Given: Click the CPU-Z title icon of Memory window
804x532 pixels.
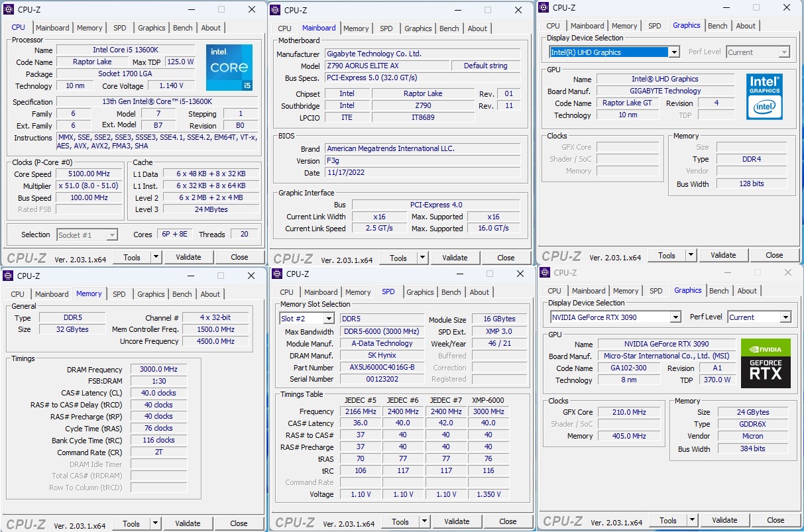Looking at the screenshot, I should [x=9, y=276].
